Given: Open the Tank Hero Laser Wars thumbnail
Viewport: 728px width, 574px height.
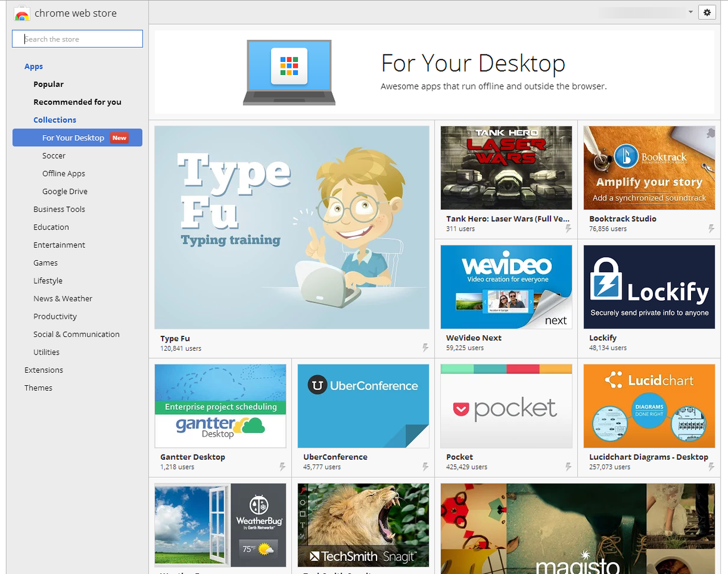Looking at the screenshot, I should [506, 168].
